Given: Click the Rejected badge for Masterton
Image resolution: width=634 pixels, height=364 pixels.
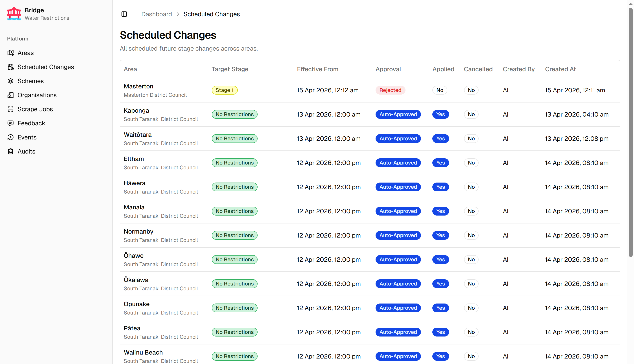Looking at the screenshot, I should (x=390, y=90).
